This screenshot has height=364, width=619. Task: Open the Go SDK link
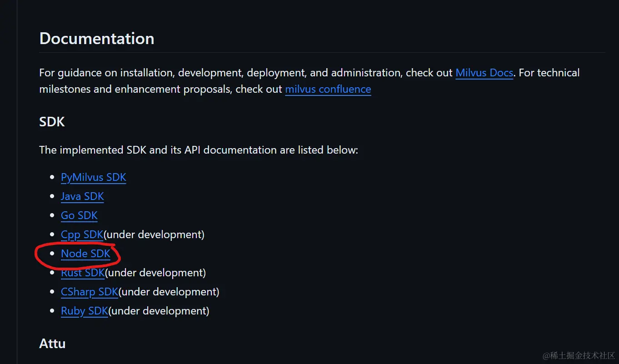tap(79, 215)
